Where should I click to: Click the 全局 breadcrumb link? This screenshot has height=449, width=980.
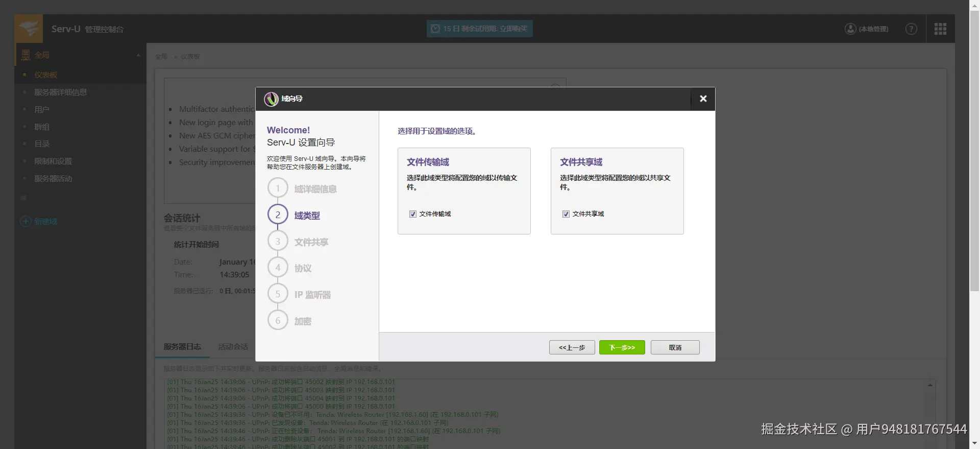pyautogui.click(x=161, y=56)
